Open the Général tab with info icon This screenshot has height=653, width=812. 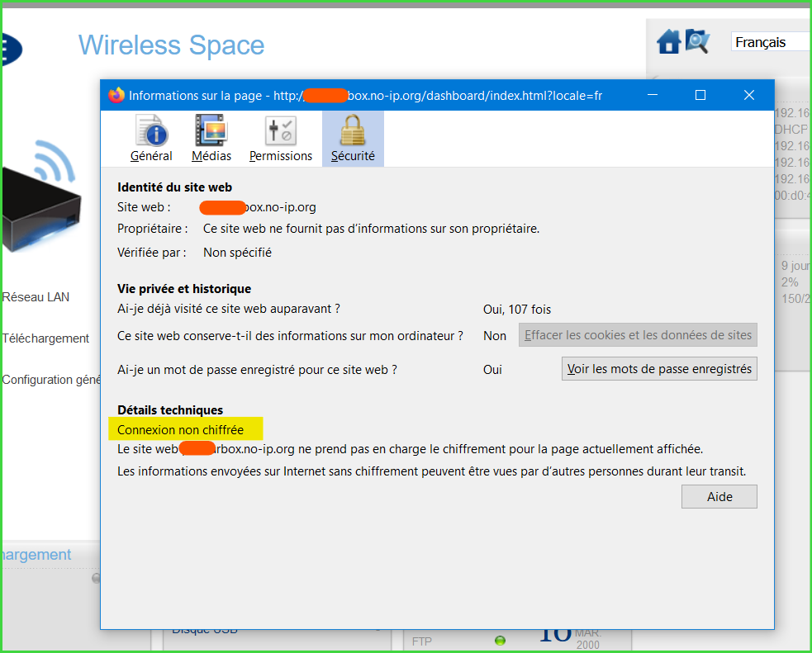[151, 132]
